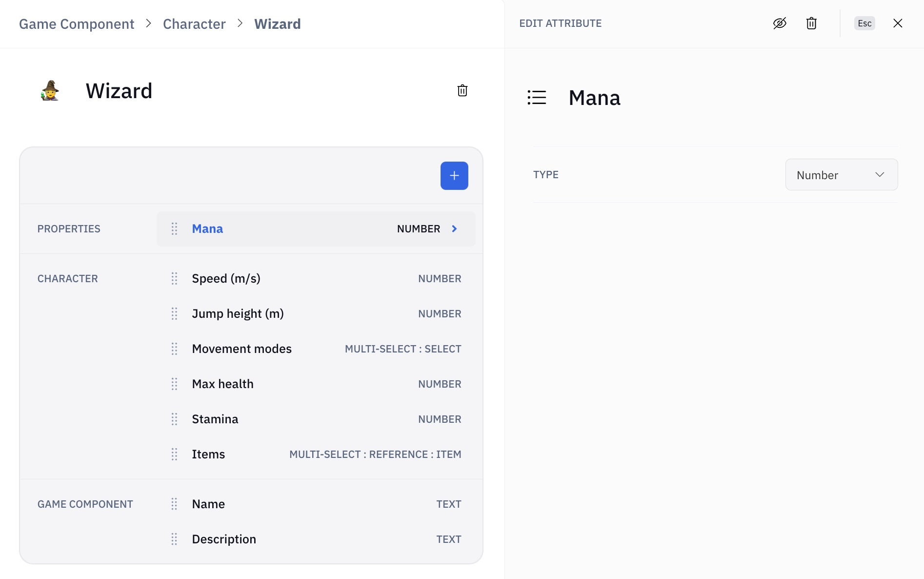Toggle attribute visibility with the crossed-eye icon
924x579 pixels.
(780, 23)
